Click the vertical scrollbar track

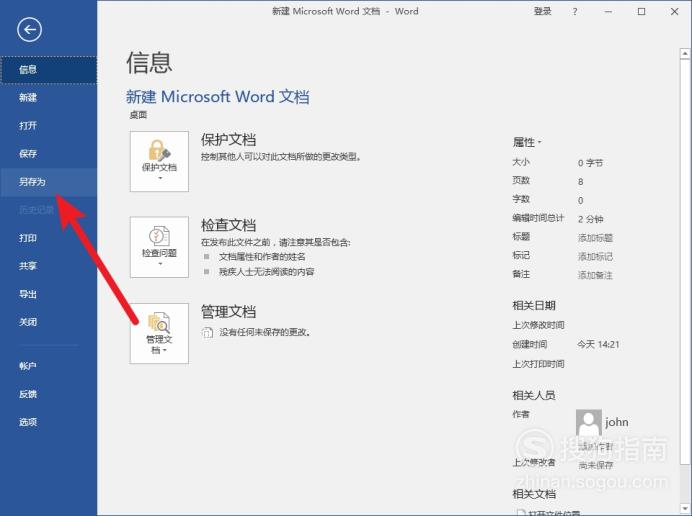[685, 282]
